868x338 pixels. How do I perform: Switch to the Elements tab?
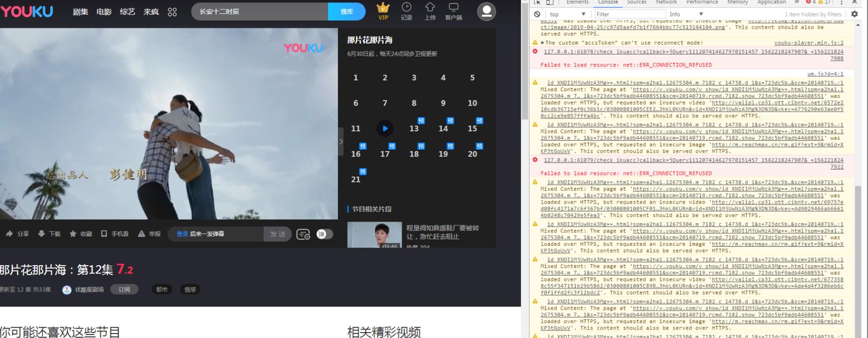pyautogui.click(x=578, y=2)
